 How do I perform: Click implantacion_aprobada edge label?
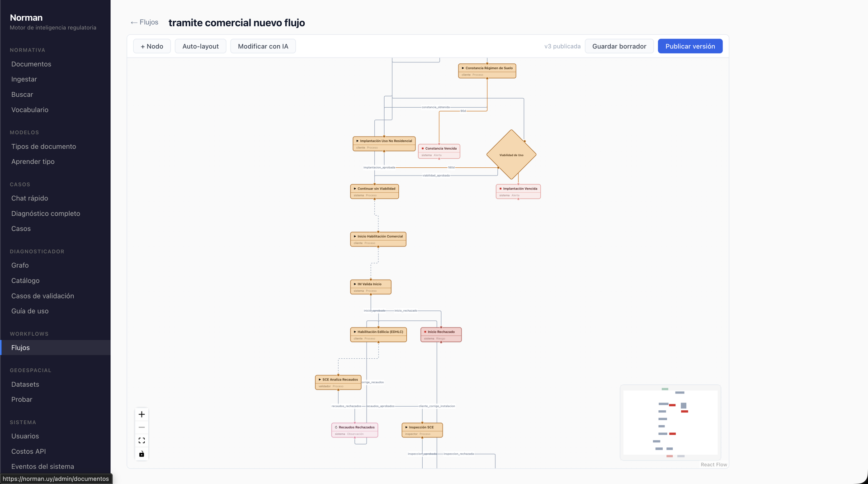pyautogui.click(x=379, y=167)
